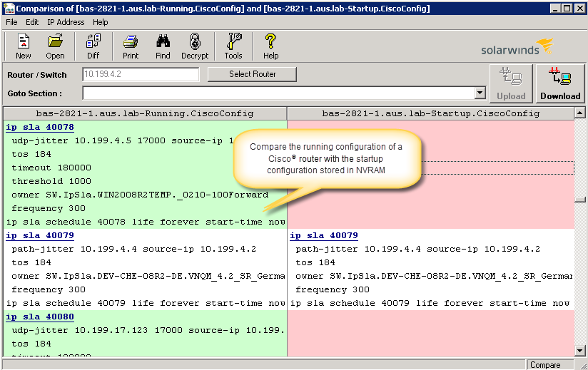Expand the Goto Section dropdown arrow
The width and height of the screenshot is (588, 370).
point(480,93)
